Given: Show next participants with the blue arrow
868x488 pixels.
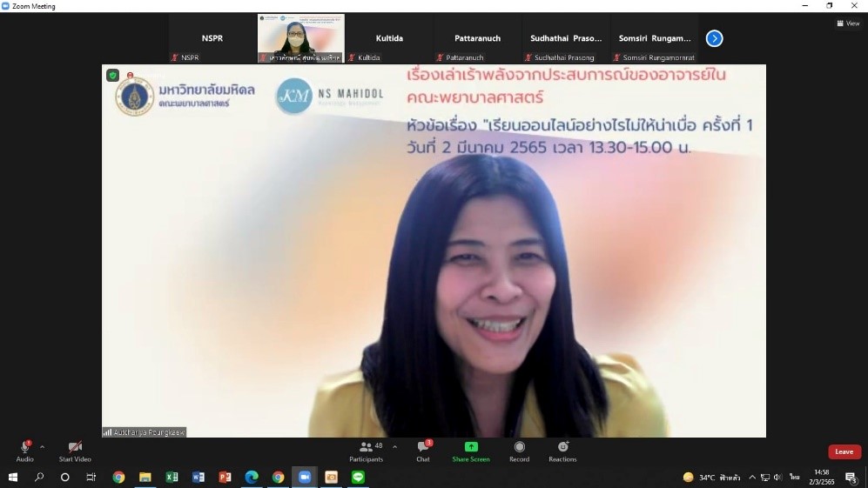Looking at the screenshot, I should [x=714, y=38].
